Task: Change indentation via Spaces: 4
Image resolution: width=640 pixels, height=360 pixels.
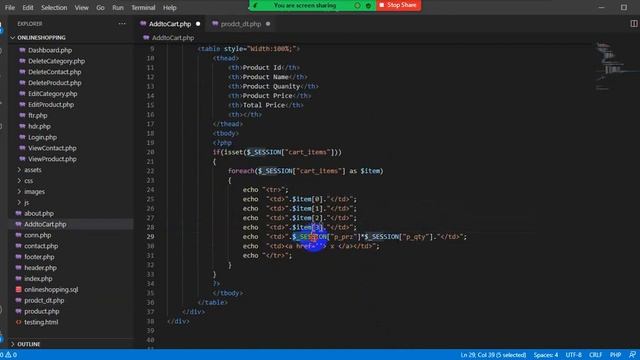Action: (546, 355)
